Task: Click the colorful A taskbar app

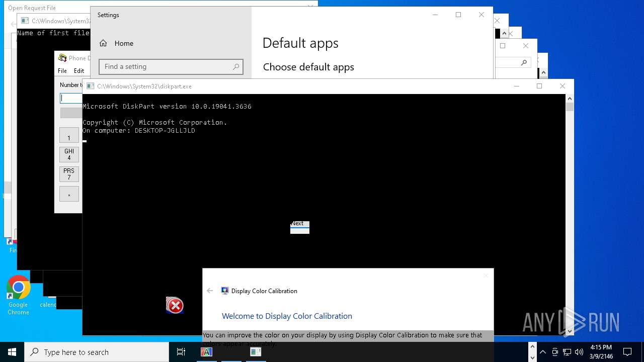Action: [x=206, y=352]
